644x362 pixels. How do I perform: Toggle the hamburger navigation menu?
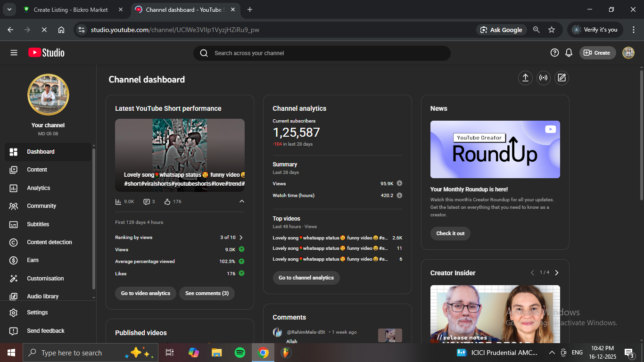[14, 53]
